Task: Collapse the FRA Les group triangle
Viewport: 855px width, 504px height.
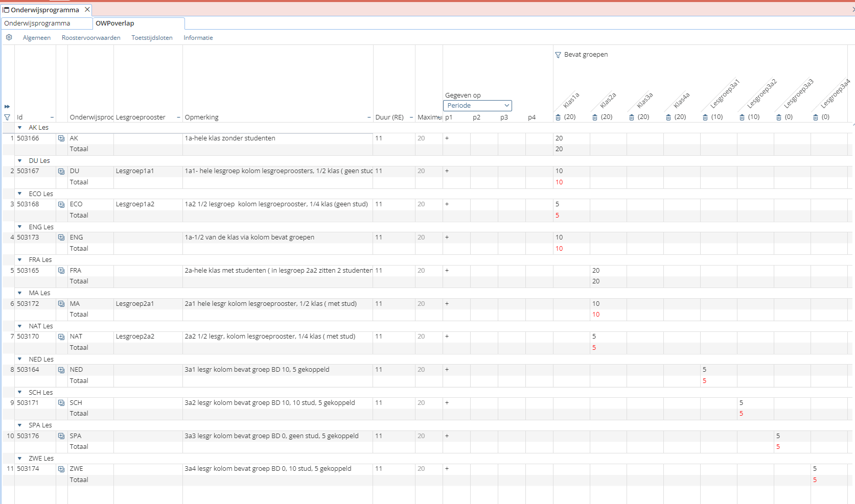Action: [20, 260]
